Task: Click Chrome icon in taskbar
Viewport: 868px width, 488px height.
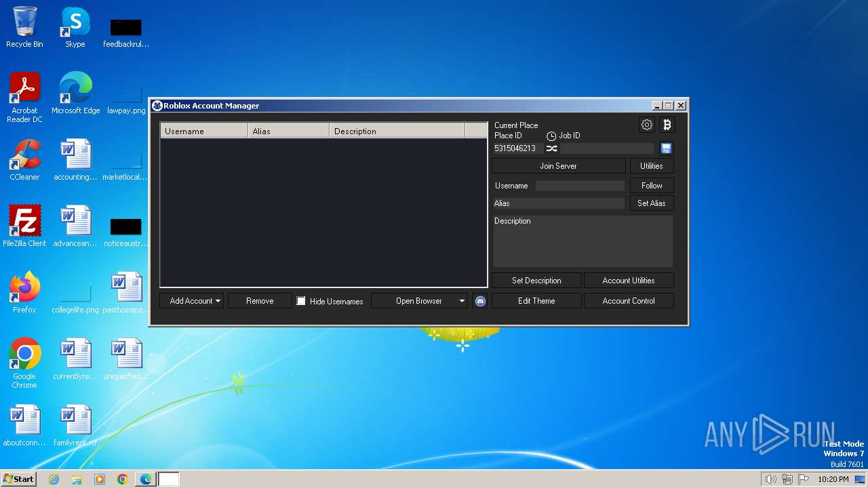Action: 123,479
